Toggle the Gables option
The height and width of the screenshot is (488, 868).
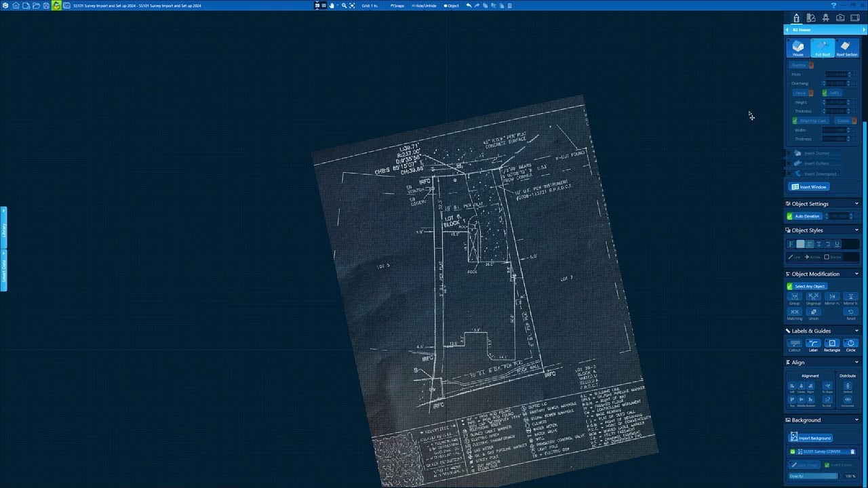[846, 121]
